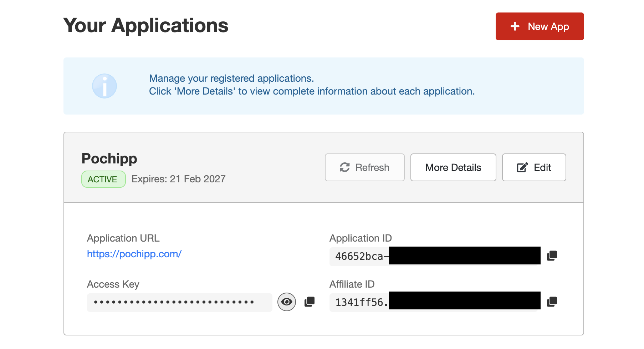
Task: Click the green ACTIVE status badge
Action: [x=103, y=179]
